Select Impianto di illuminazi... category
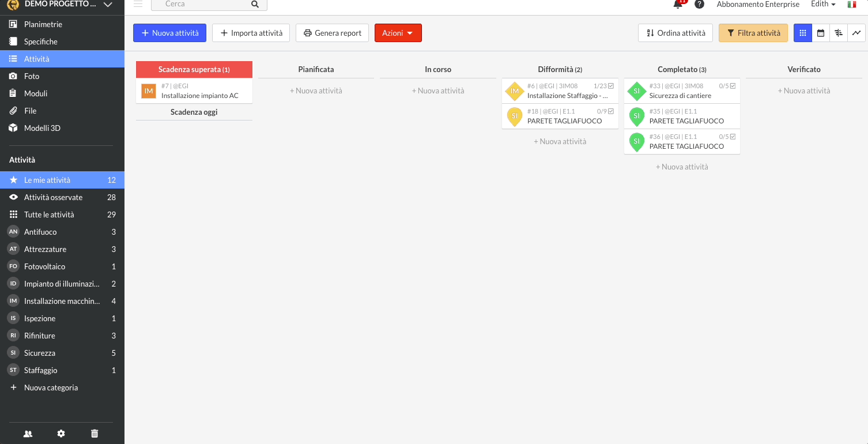This screenshot has height=444, width=868. pyautogui.click(x=62, y=284)
